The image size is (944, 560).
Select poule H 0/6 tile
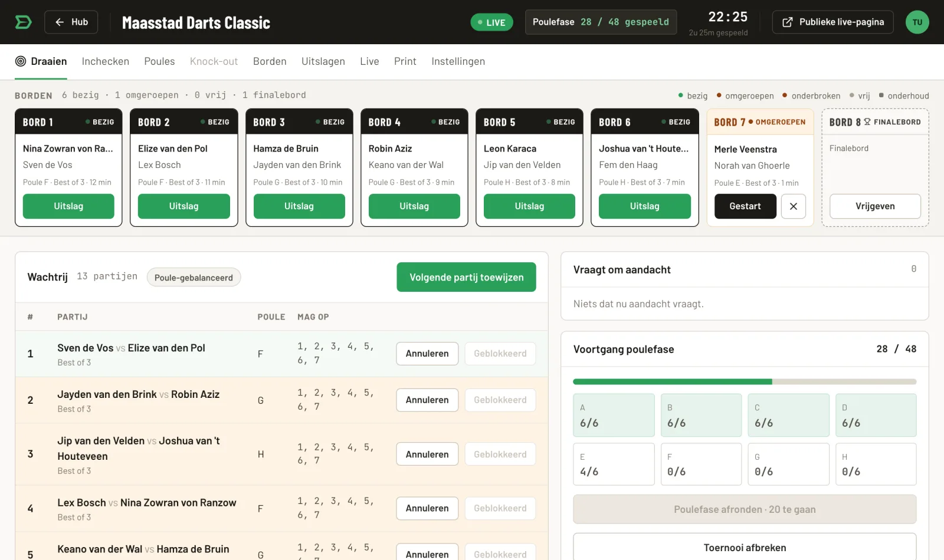point(876,465)
